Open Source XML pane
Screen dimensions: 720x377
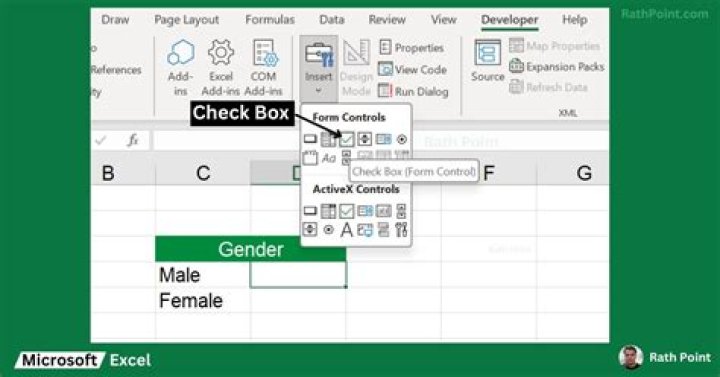click(487, 61)
